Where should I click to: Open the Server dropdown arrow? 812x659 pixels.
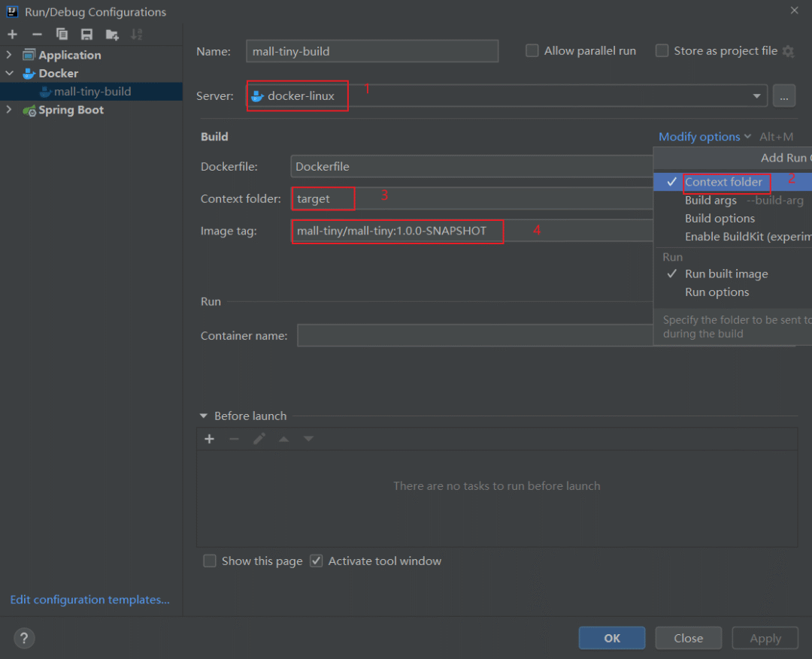point(756,95)
